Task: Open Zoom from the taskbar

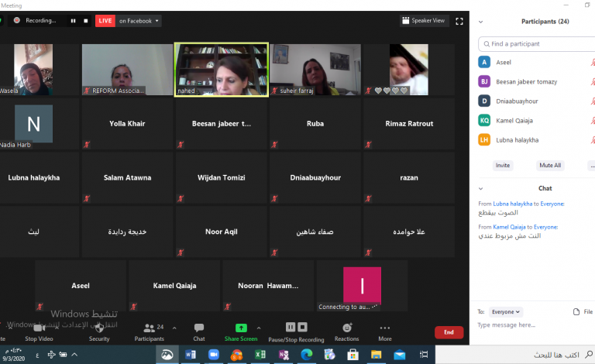Action: (214, 355)
